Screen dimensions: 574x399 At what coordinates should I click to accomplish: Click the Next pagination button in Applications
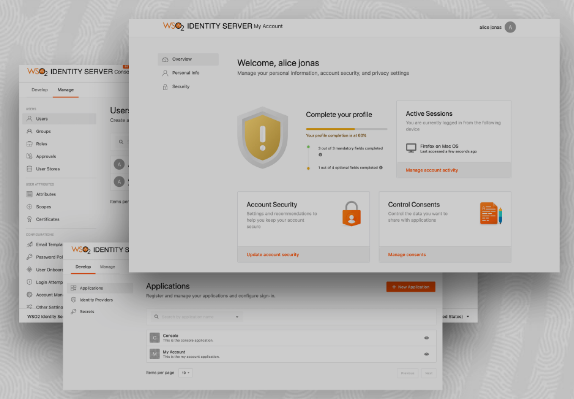pyautogui.click(x=428, y=373)
